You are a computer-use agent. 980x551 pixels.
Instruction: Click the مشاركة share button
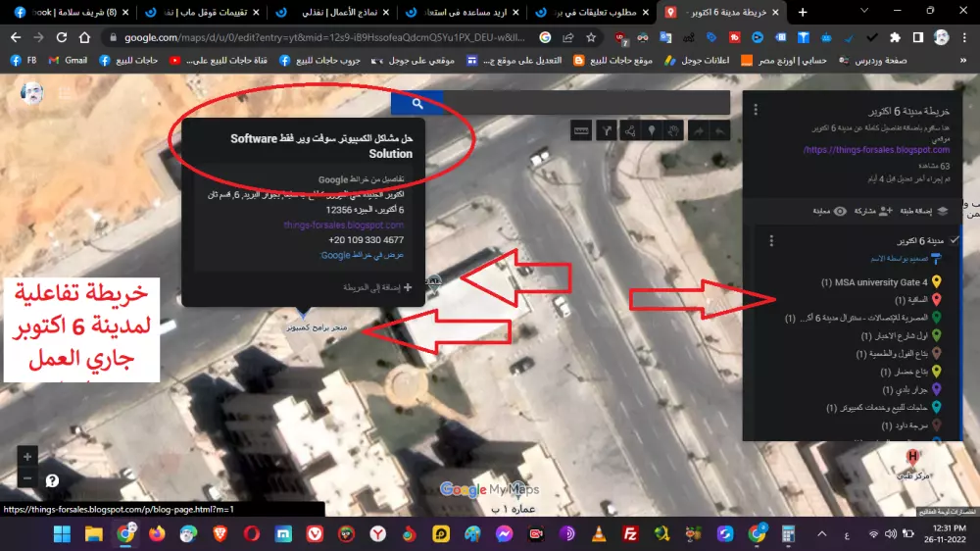[873, 212]
